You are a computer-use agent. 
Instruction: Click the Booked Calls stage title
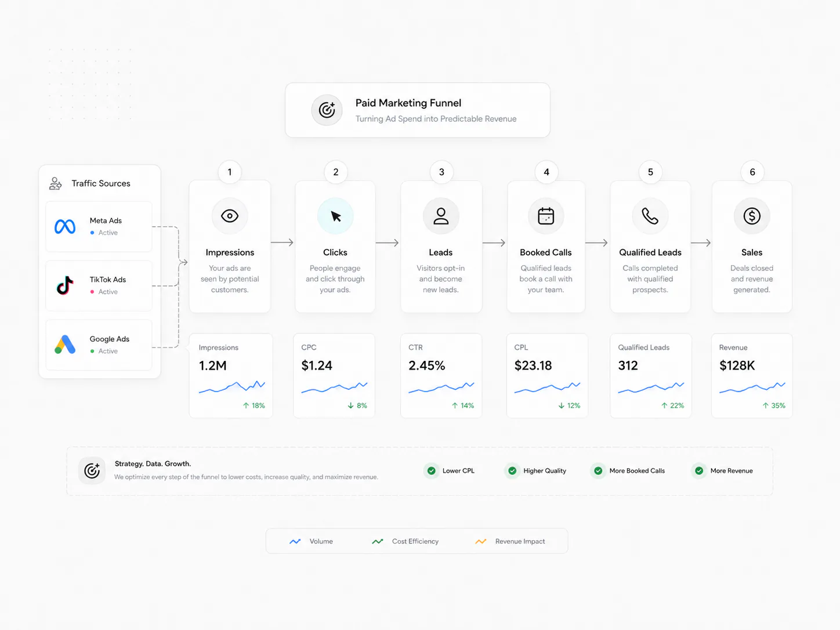[x=546, y=252]
